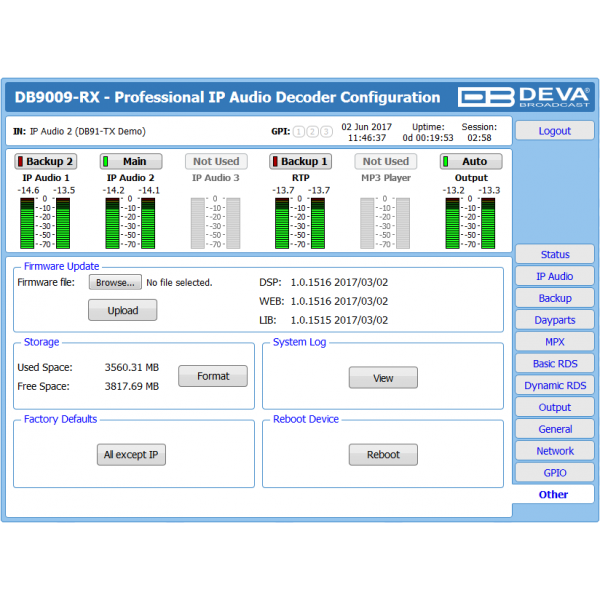Restore factory defaults, all except IP
Image resolution: width=600 pixels, height=600 pixels.
(131, 454)
